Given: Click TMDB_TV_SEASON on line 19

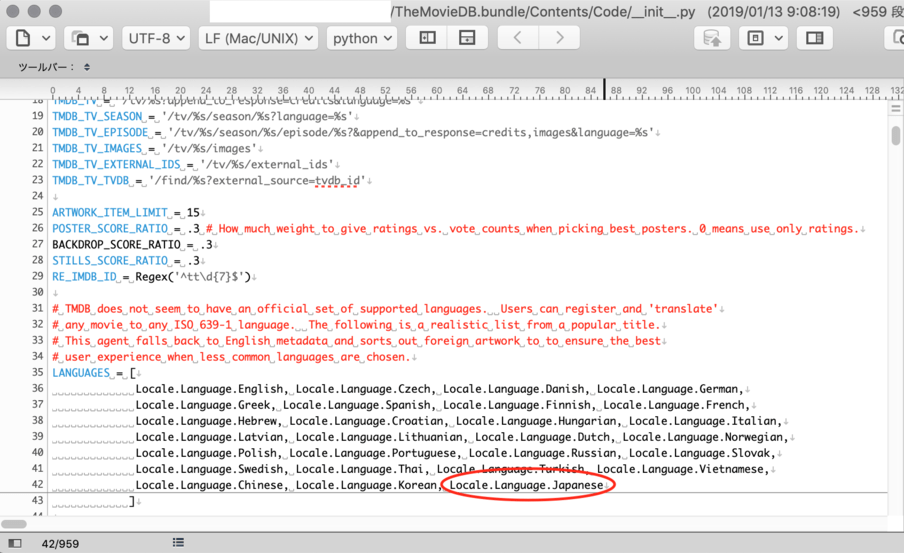Looking at the screenshot, I should click(97, 116).
